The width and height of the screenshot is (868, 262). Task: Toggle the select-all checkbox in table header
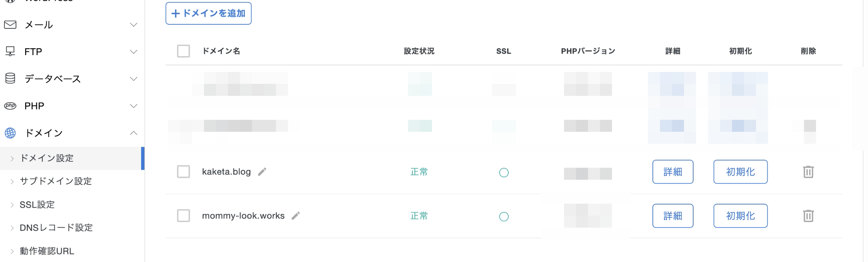[x=184, y=51]
